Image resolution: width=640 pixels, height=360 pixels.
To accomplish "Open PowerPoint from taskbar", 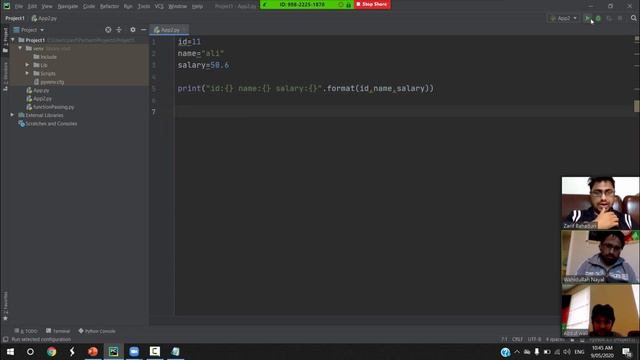I will tap(93, 351).
